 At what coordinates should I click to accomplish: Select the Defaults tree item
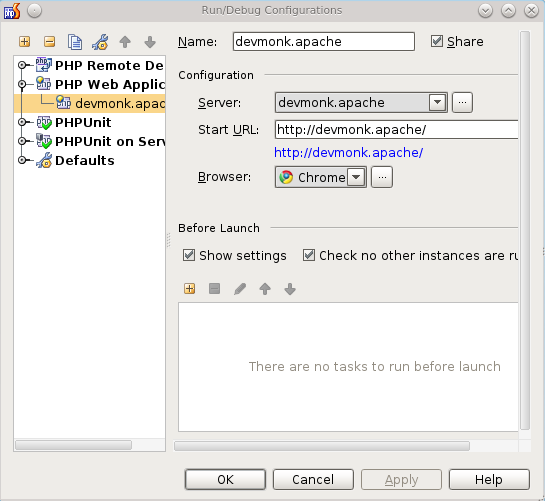pyautogui.click(x=84, y=160)
